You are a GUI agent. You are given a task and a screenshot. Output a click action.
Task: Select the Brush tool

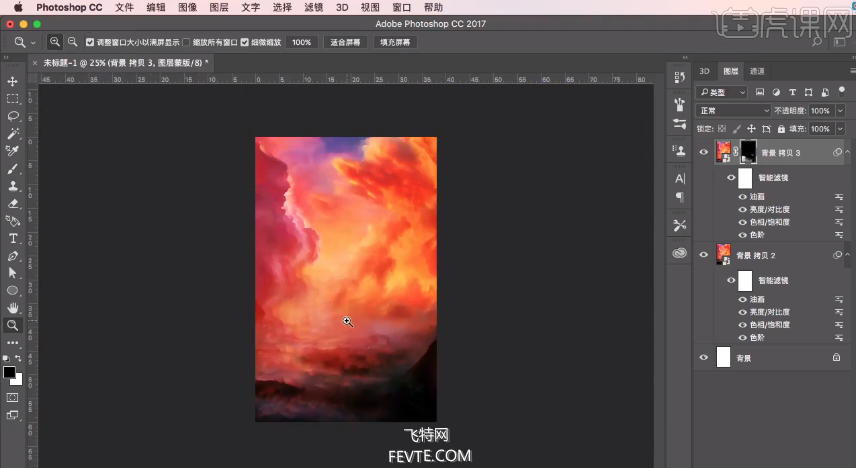[x=13, y=168]
